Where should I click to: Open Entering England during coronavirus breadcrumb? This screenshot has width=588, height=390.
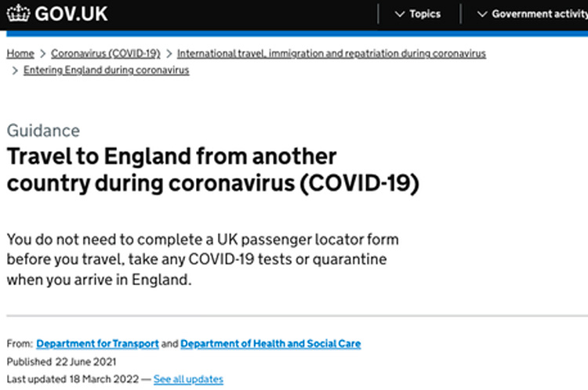point(106,70)
